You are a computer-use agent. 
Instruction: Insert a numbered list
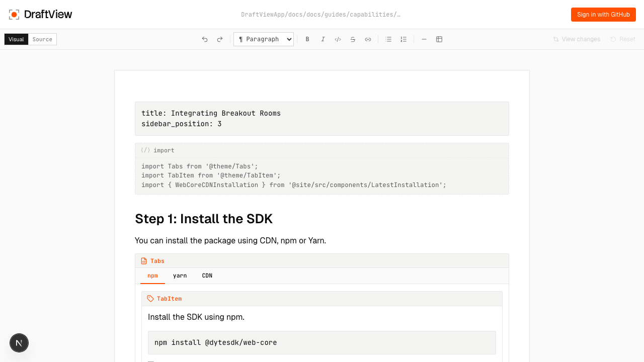[x=404, y=39]
